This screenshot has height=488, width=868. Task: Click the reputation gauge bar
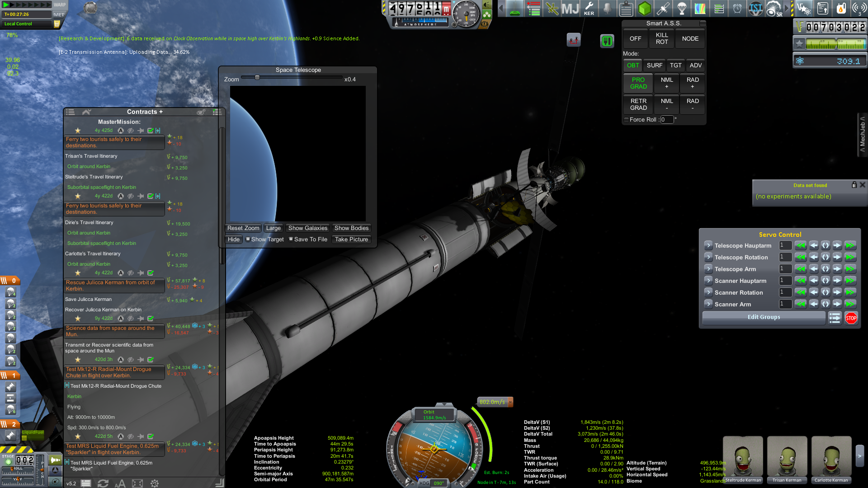pyautogui.click(x=836, y=44)
